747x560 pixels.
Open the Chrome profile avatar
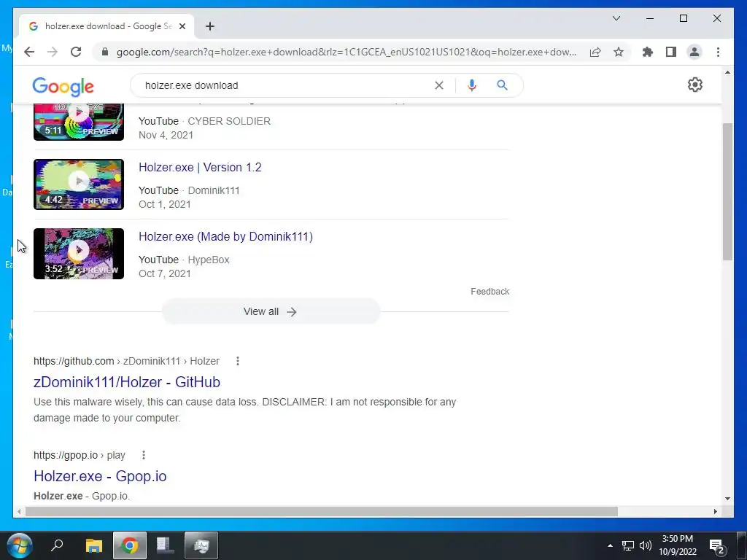(694, 52)
